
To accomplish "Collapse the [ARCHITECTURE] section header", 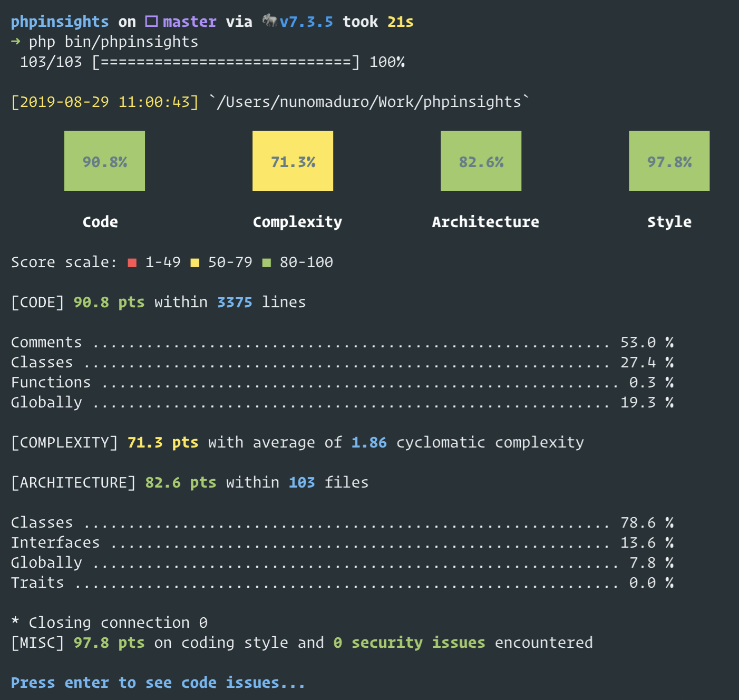I will (72, 482).
